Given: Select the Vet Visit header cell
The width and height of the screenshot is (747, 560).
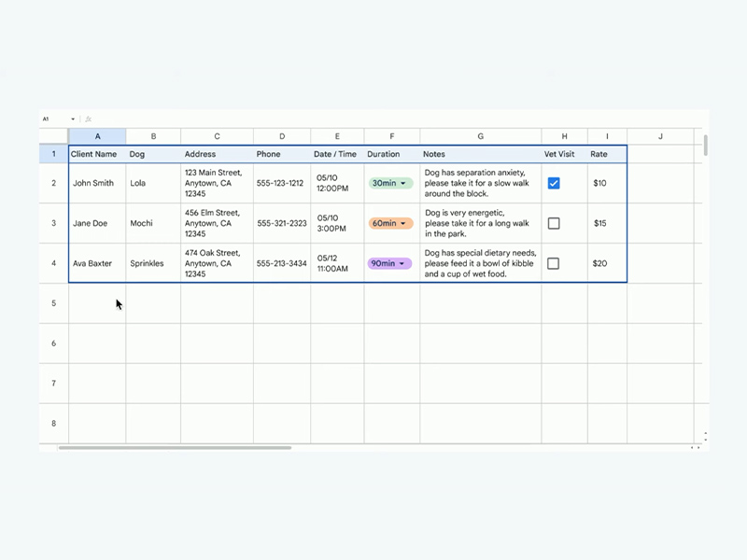Looking at the screenshot, I should (x=565, y=154).
